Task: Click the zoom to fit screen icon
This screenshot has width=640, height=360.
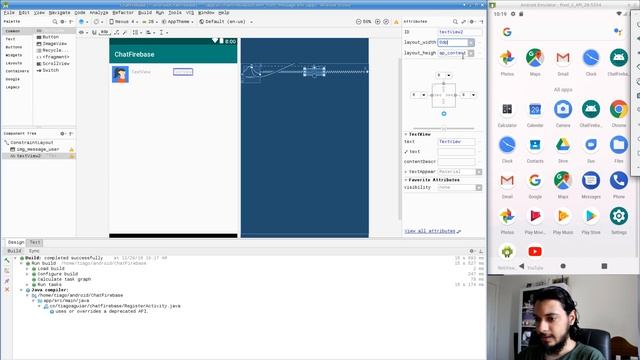Action: click(386, 21)
